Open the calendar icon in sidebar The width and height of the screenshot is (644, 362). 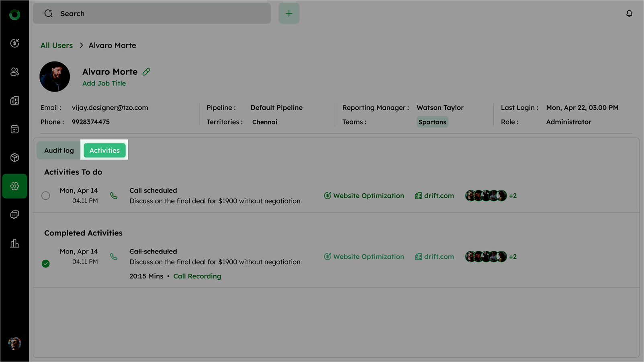tap(14, 129)
